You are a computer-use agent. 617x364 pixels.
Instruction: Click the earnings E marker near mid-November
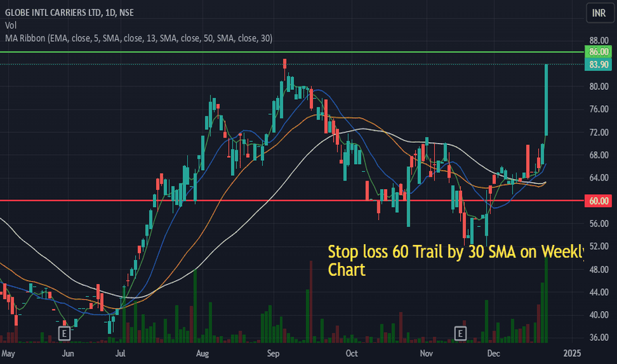460,334
